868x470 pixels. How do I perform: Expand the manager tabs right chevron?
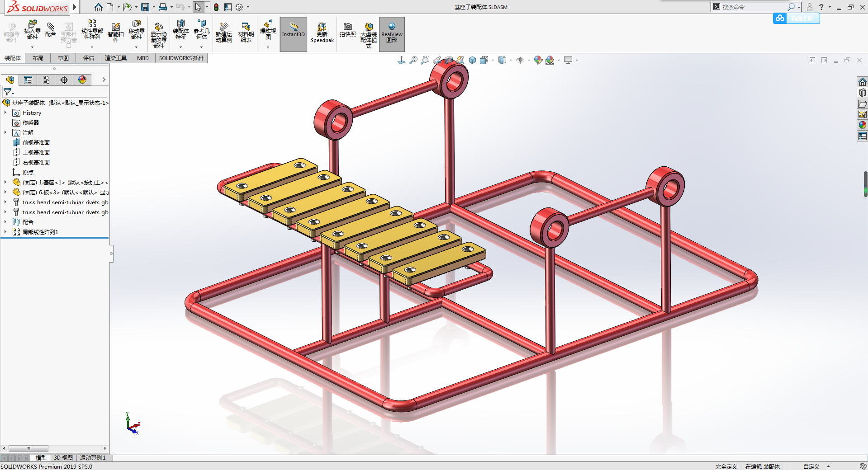104,80
